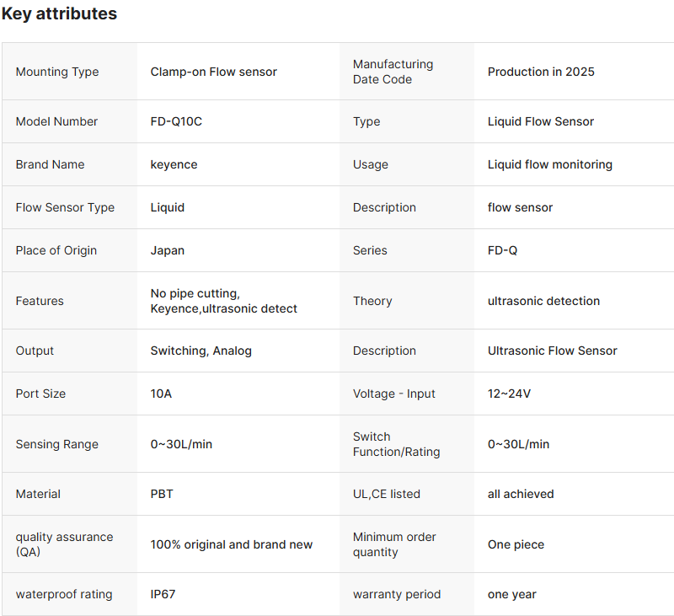Click the 10A port size value
Screen dimensions: 674x616
click(x=161, y=394)
